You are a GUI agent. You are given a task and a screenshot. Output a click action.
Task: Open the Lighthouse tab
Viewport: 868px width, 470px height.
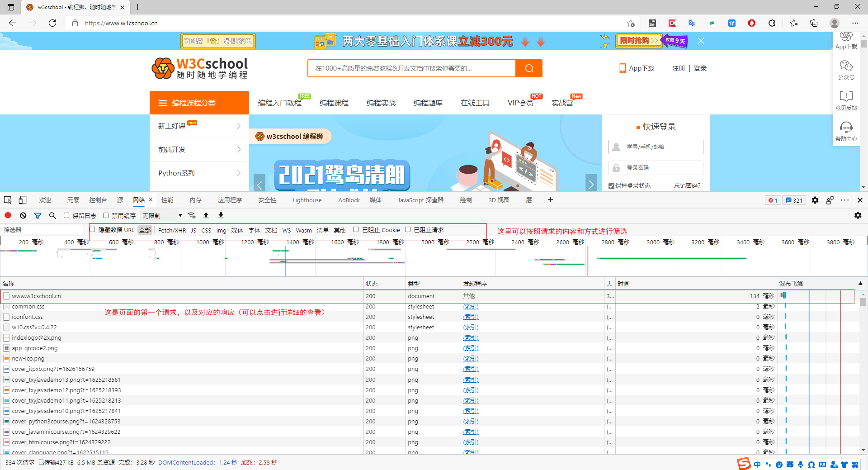307,200
